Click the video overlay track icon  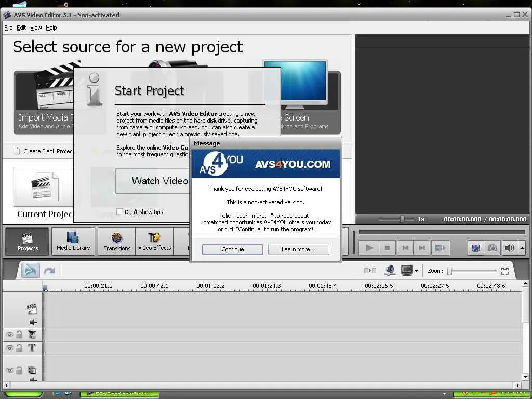pyautogui.click(x=32, y=370)
